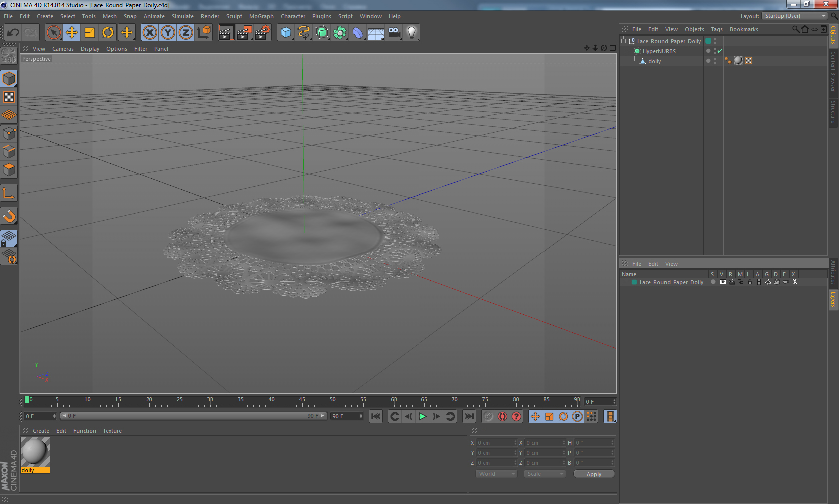
Task: Toggle layer lock (L) padlock icon
Action: tap(750, 282)
